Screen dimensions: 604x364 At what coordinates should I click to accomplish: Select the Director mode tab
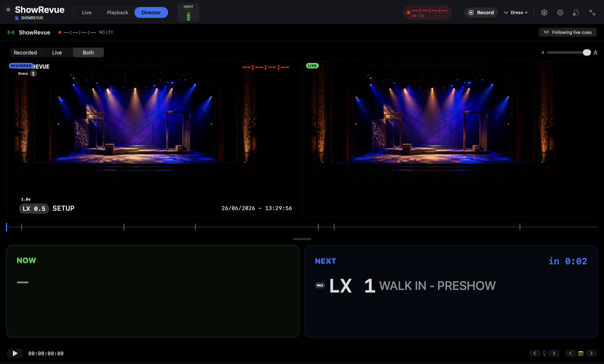151,12
